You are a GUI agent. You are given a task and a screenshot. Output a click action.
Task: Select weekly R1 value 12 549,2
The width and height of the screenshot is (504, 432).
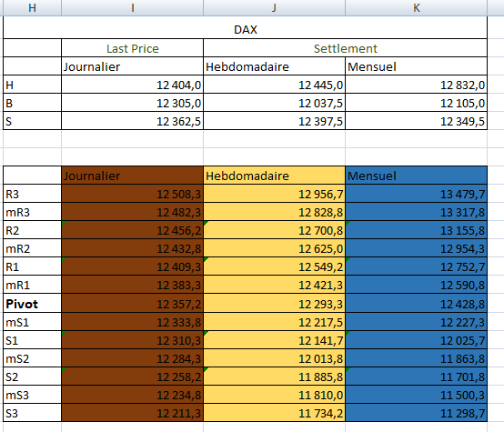(274, 266)
